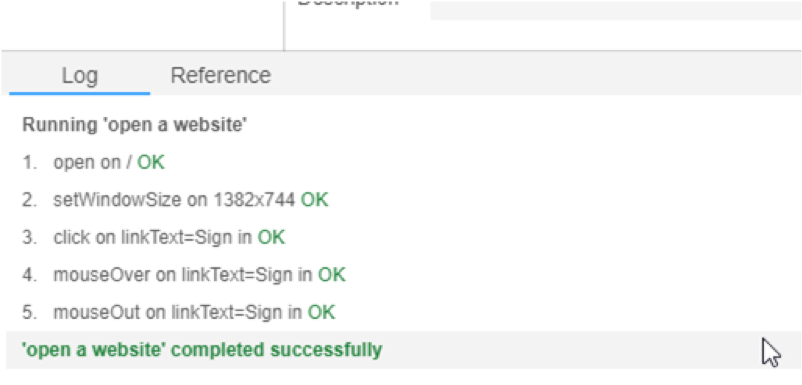Click the OK status of the mouseOut step
The image size is (802, 385).
pos(322,312)
